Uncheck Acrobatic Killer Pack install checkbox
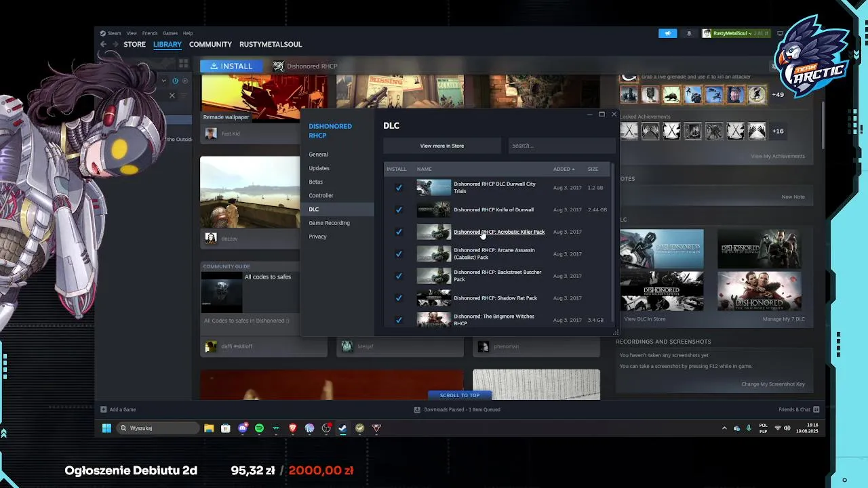 coord(399,232)
